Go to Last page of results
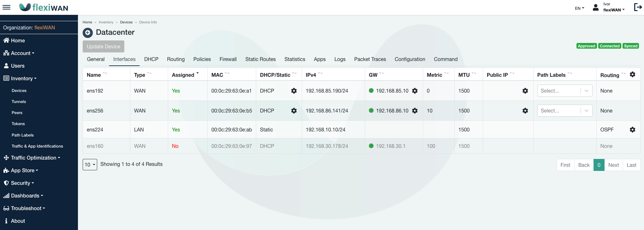644x230 pixels. pos(631,165)
